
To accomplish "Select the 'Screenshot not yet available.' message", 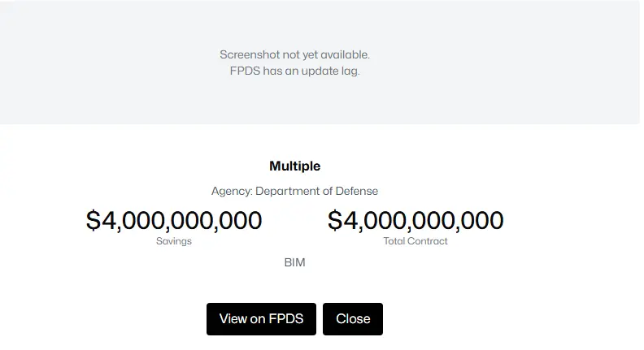I will [x=294, y=54].
